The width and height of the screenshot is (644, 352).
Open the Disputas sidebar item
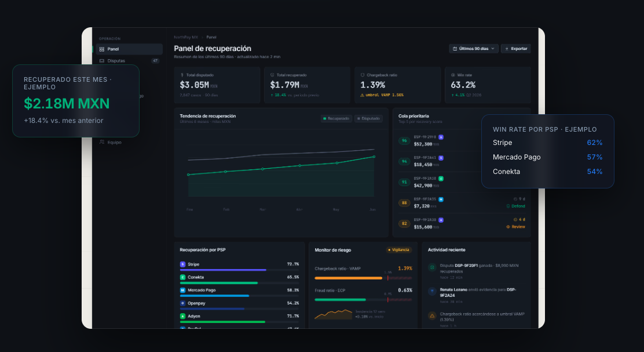point(129,60)
